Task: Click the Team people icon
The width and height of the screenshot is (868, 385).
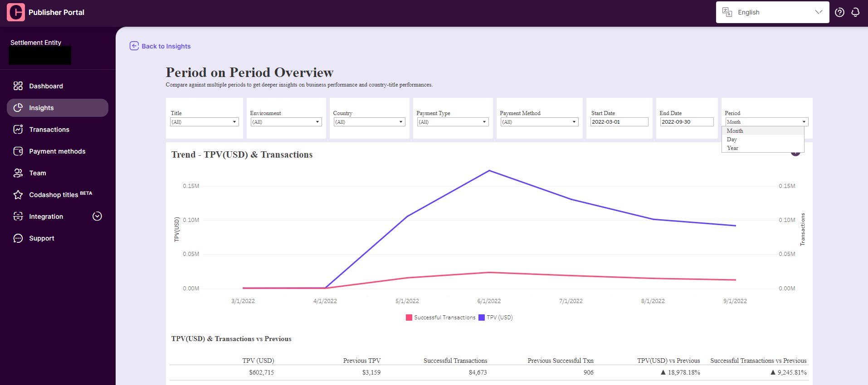Action: [x=18, y=173]
